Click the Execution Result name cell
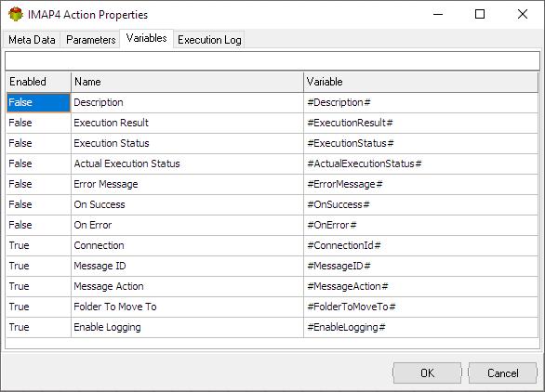 [187, 123]
